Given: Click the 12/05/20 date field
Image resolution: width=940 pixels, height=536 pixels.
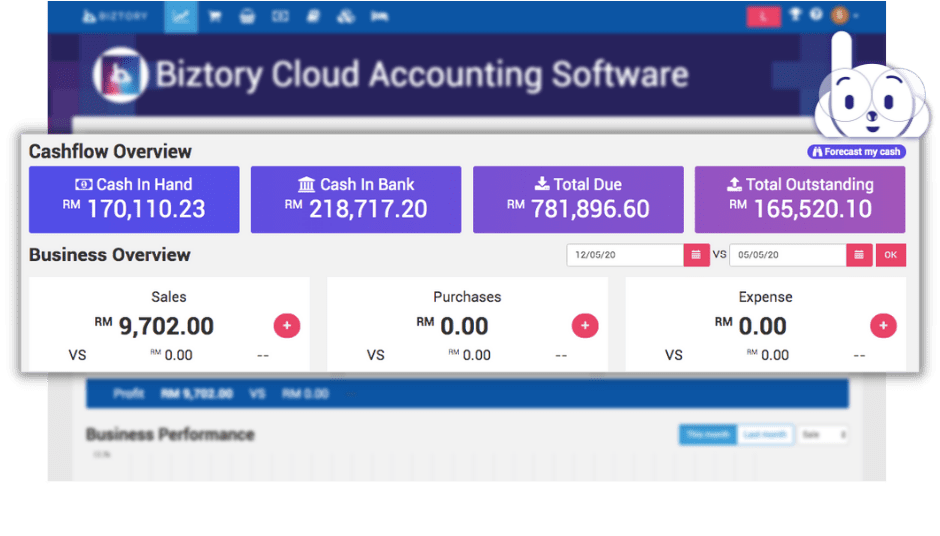Looking at the screenshot, I should click(x=625, y=255).
